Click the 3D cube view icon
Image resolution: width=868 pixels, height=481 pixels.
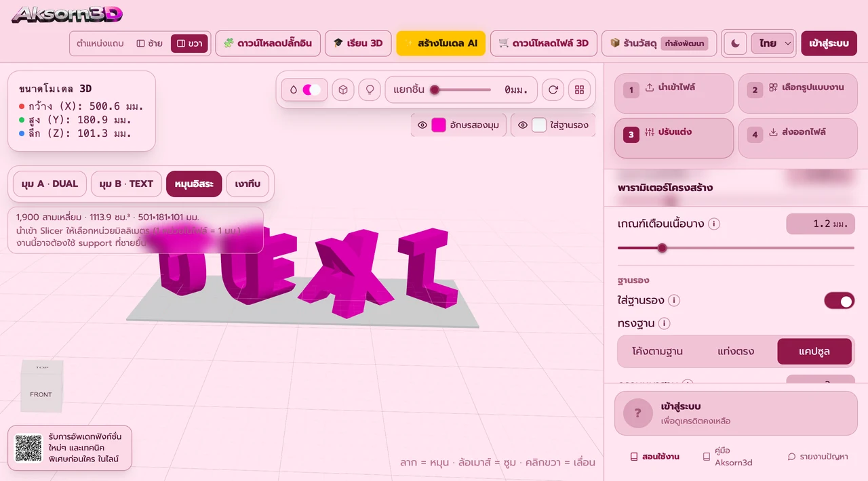click(343, 89)
